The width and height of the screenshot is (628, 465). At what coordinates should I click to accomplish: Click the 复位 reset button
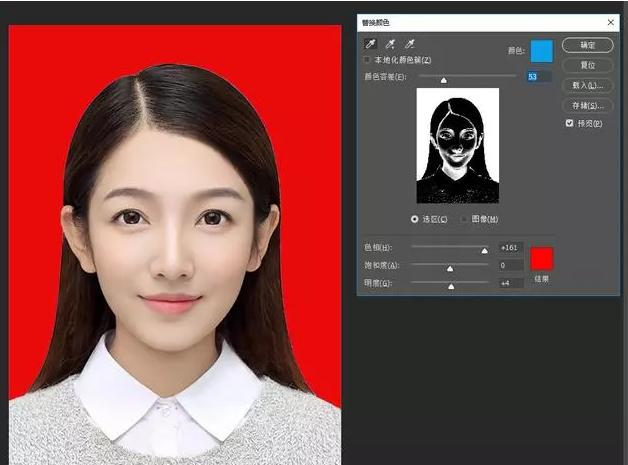tap(588, 65)
